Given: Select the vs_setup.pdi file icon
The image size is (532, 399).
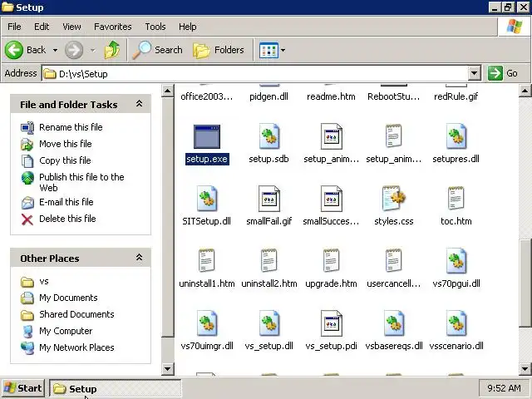Looking at the screenshot, I should (332, 323).
